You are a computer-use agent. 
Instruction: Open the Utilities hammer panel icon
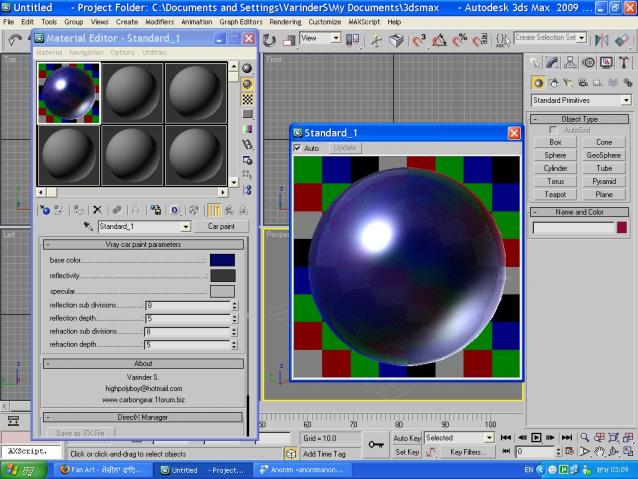624,63
